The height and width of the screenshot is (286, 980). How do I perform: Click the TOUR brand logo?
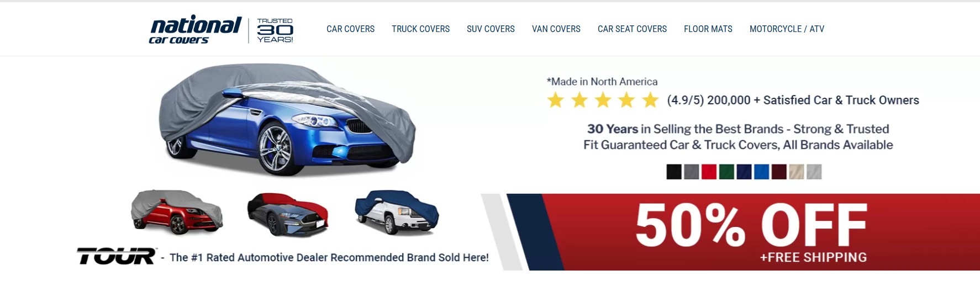pyautogui.click(x=117, y=256)
